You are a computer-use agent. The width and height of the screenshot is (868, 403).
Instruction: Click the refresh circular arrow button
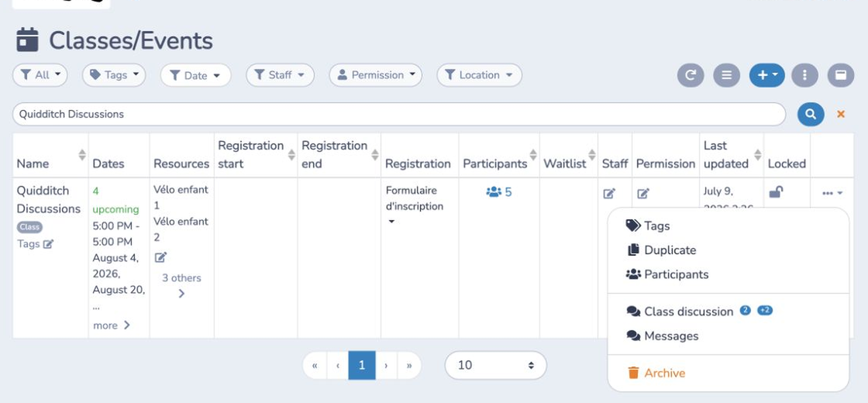(x=691, y=75)
